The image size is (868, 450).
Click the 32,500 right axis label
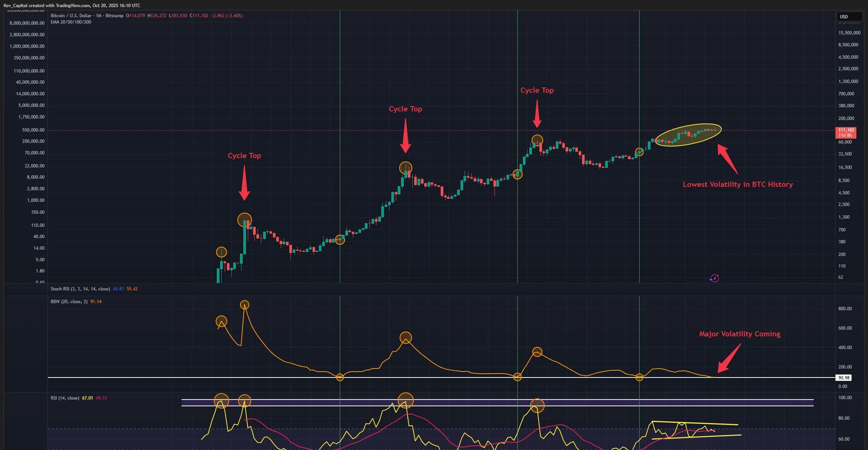pos(845,154)
